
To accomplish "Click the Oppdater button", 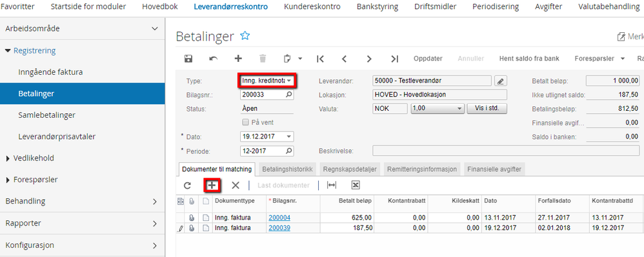I will coord(428,59).
